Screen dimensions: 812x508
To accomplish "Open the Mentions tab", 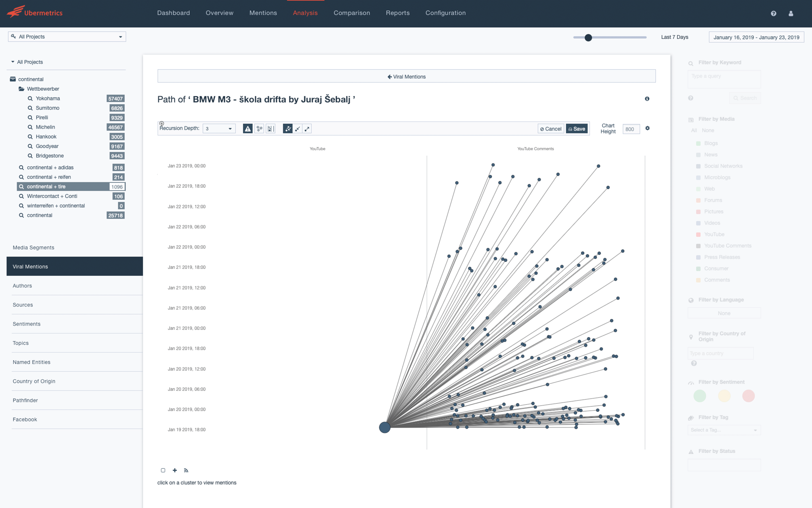I will [263, 13].
